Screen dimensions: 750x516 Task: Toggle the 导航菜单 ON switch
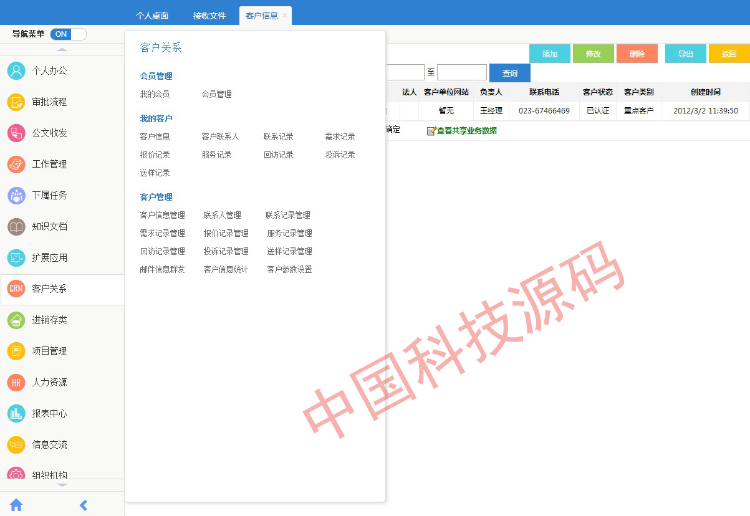(67, 34)
